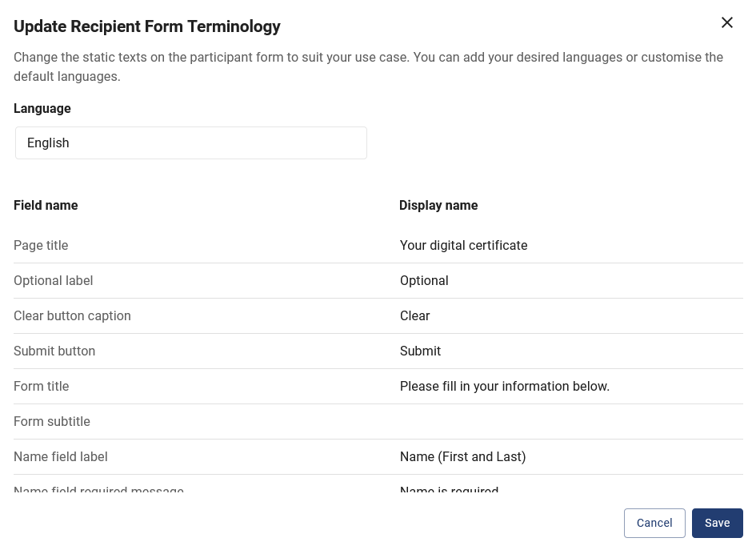The height and width of the screenshot is (546, 756).
Task: Click into the English language field
Action: 190,143
